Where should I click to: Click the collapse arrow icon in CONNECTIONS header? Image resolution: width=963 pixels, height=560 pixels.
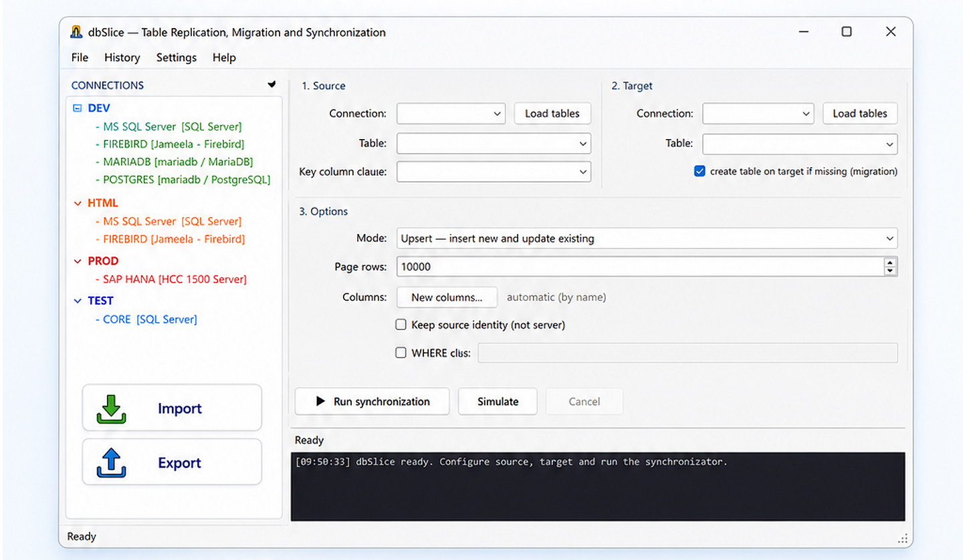[x=272, y=85]
